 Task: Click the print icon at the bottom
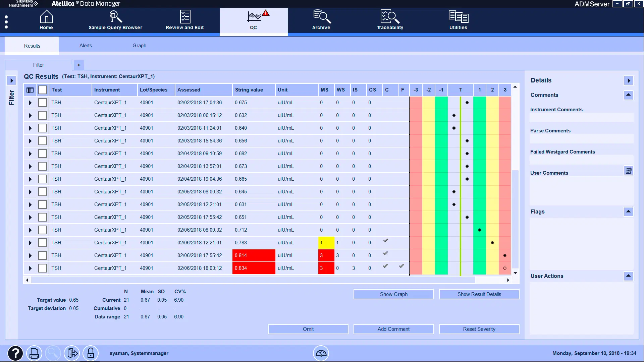click(x=34, y=353)
